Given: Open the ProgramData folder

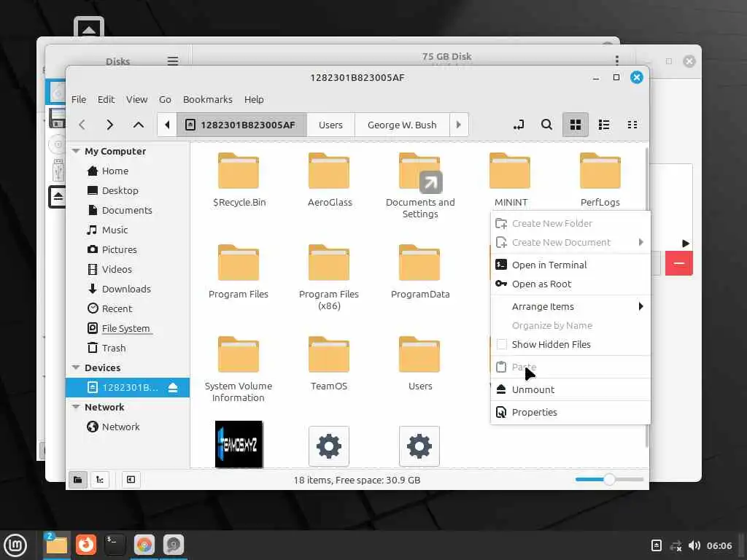Looking at the screenshot, I should pyautogui.click(x=419, y=272).
